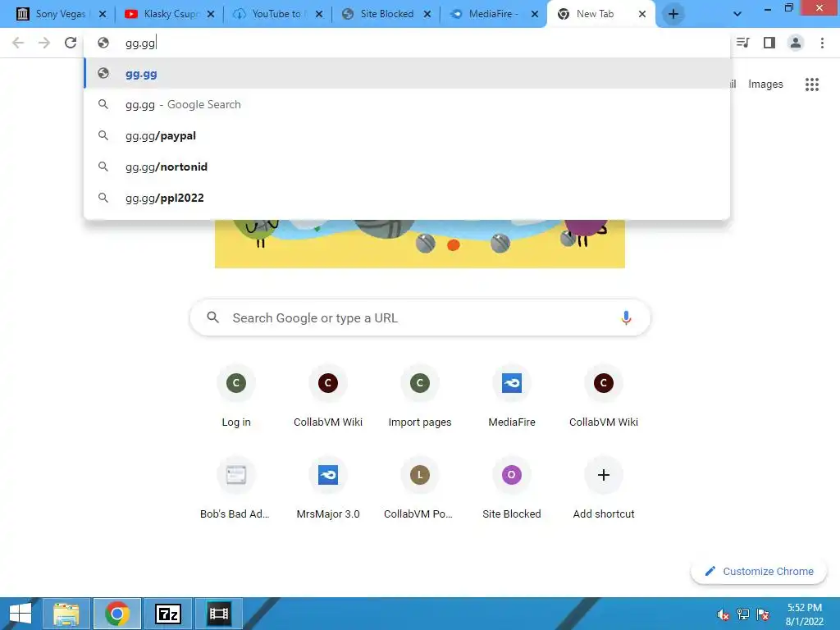The image size is (840, 630).
Task: Open the CollabVM Po... shortcut
Action: [419, 488]
